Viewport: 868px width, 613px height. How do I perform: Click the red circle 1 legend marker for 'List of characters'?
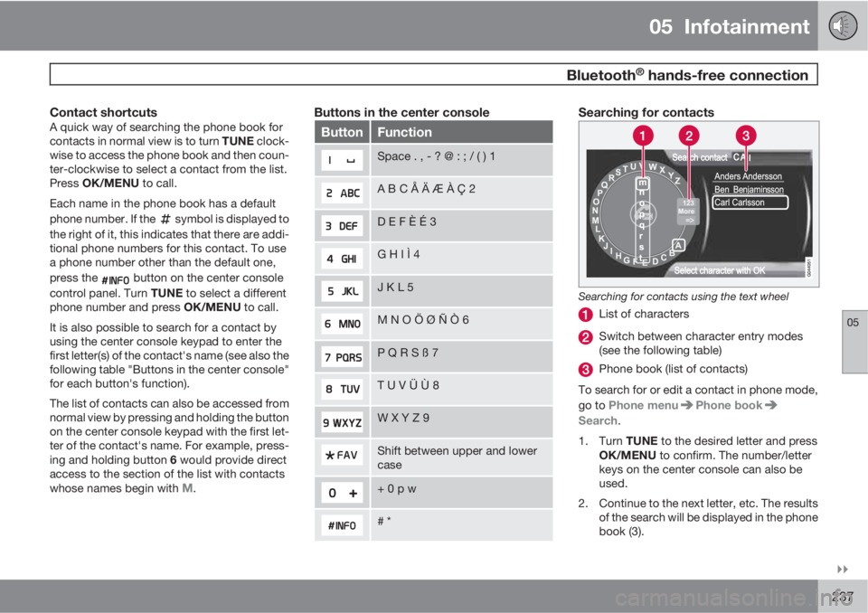(585, 315)
